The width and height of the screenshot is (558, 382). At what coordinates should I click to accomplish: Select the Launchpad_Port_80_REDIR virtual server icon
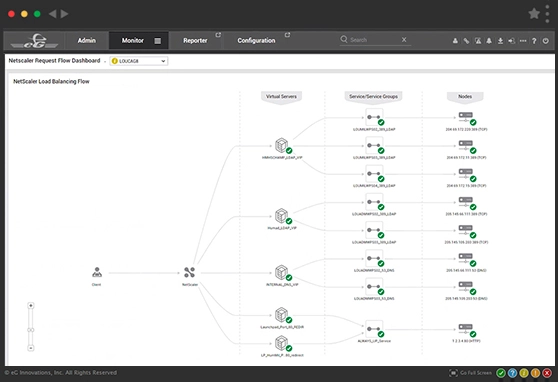(281, 314)
